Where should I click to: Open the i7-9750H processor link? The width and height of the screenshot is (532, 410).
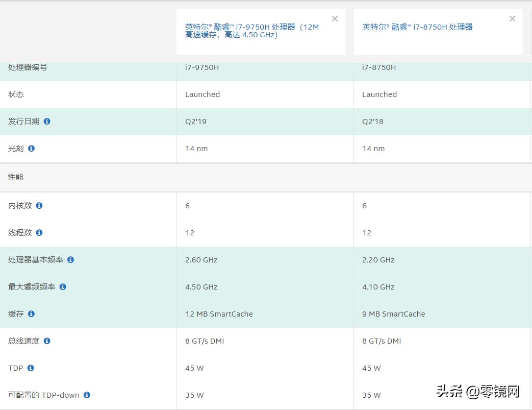(x=252, y=31)
